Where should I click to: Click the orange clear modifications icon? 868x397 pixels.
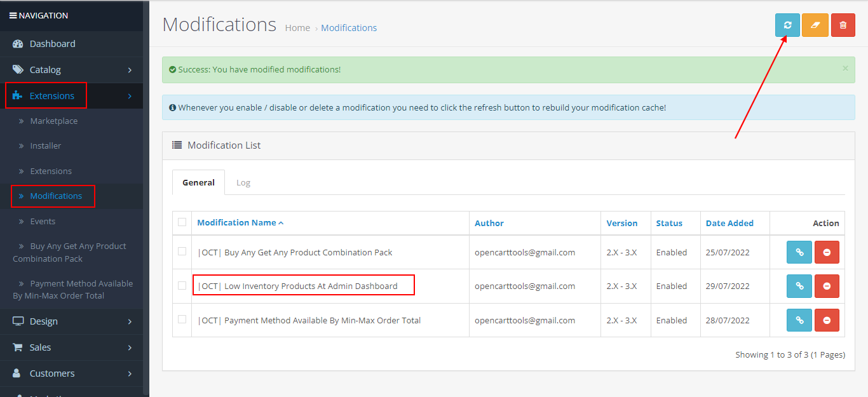(x=815, y=25)
